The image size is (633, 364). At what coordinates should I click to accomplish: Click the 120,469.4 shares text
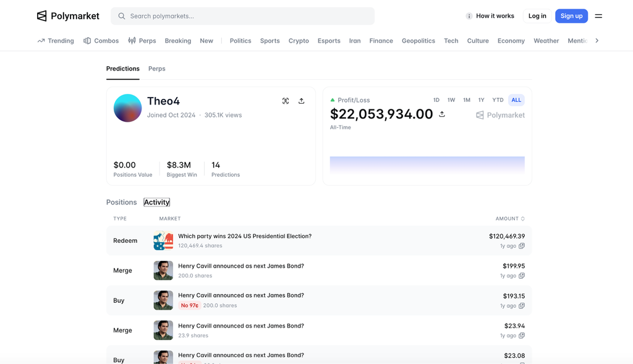tap(200, 246)
